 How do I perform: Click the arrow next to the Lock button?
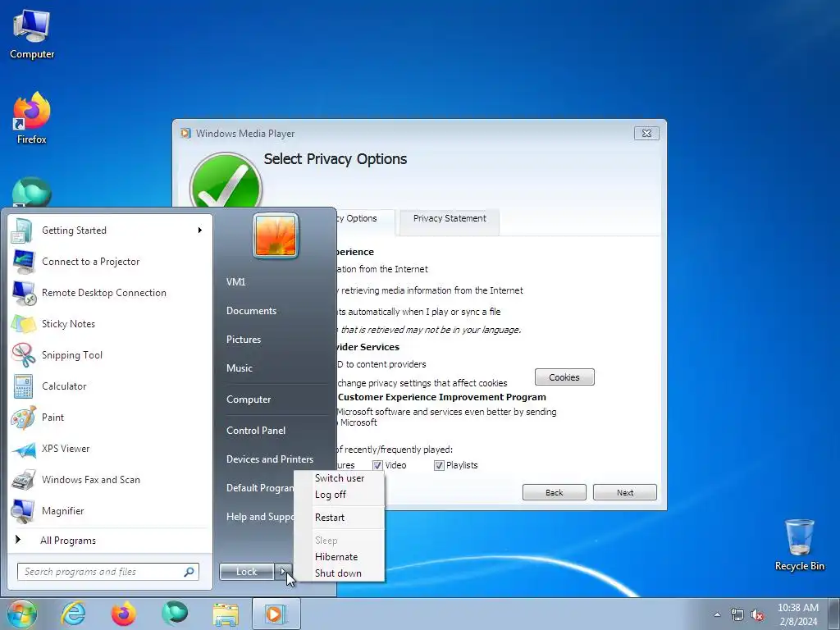[283, 572]
